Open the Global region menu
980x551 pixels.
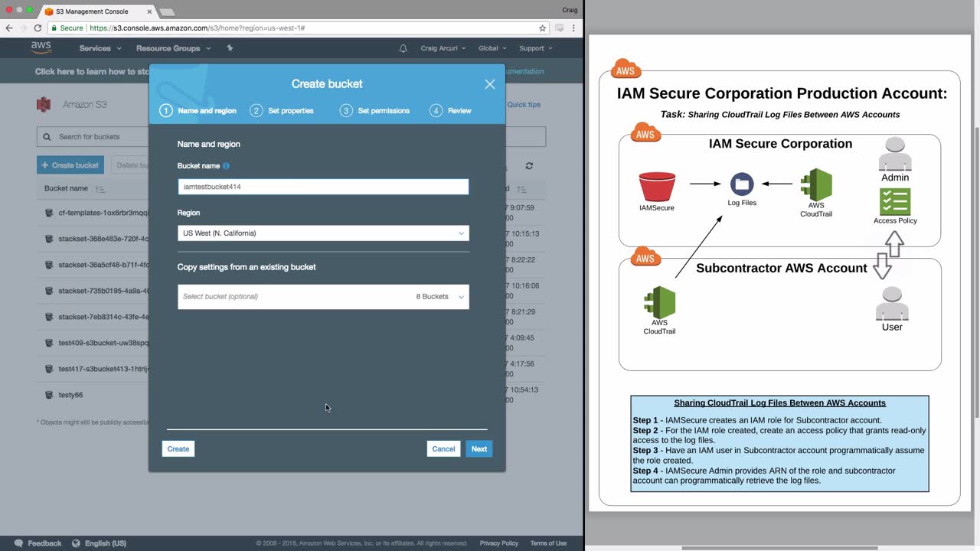point(492,48)
